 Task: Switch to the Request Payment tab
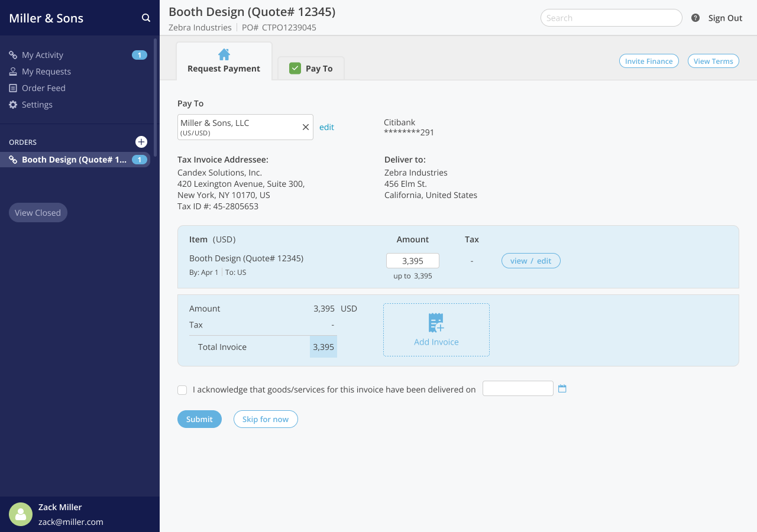pyautogui.click(x=224, y=61)
